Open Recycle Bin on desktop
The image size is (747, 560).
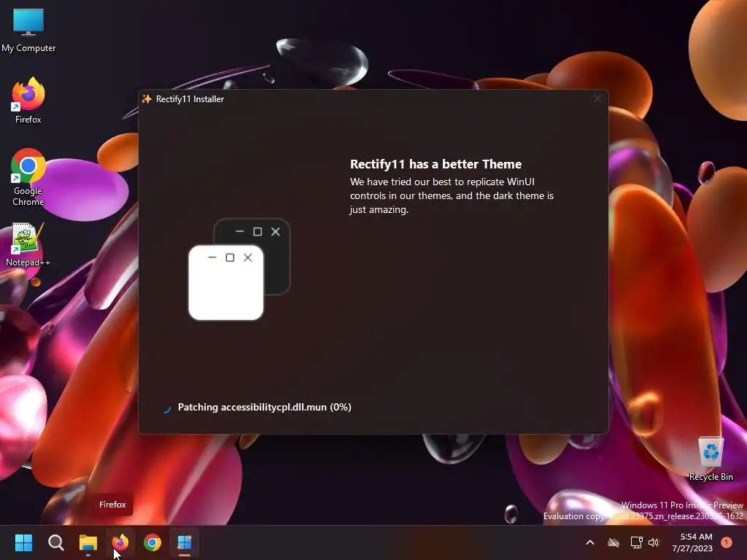coord(711,459)
